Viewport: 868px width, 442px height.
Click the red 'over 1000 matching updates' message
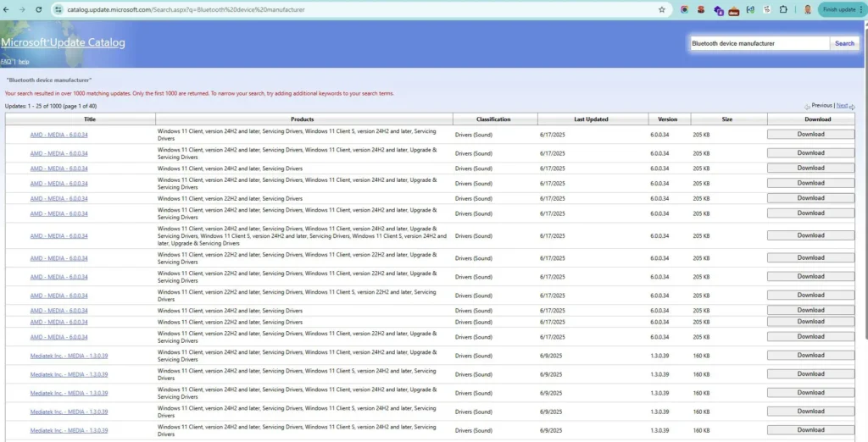[199, 93]
